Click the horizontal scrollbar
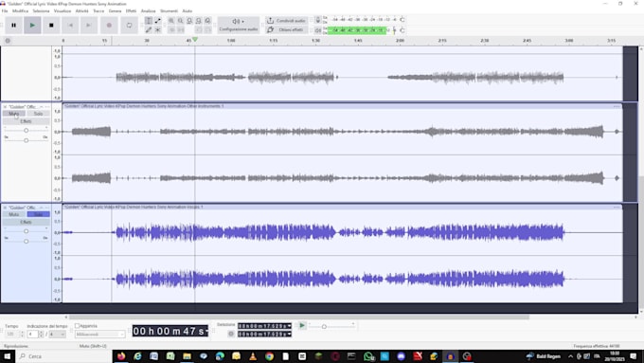 299,317
